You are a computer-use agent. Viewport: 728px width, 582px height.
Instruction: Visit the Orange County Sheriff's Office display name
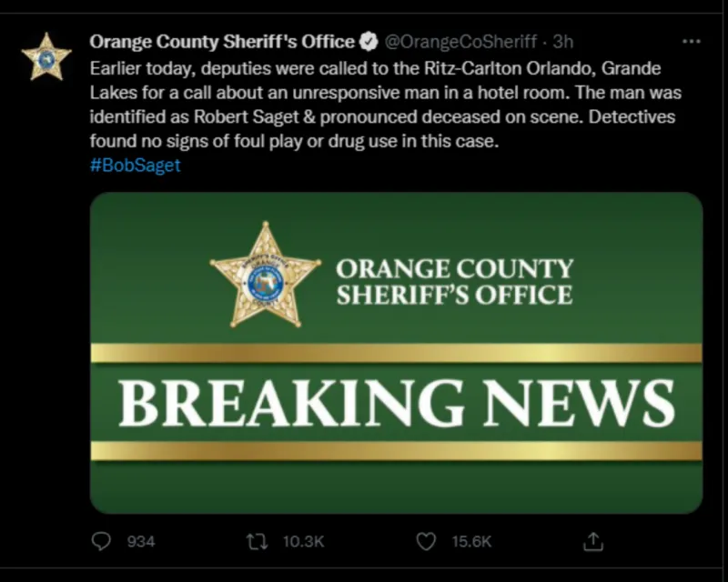(x=222, y=42)
